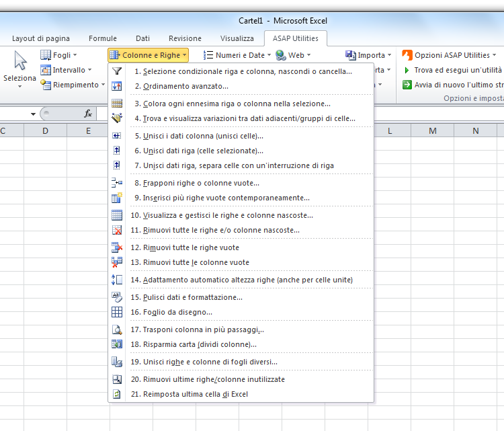
Task: Click the reset last Excel cell icon
Action: pyautogui.click(x=117, y=394)
